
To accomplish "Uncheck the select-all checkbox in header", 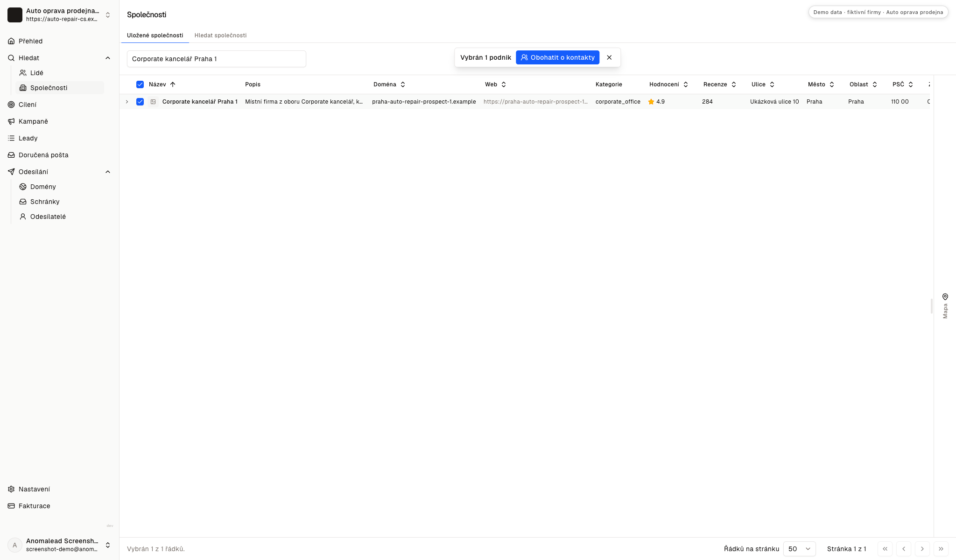I will point(140,84).
